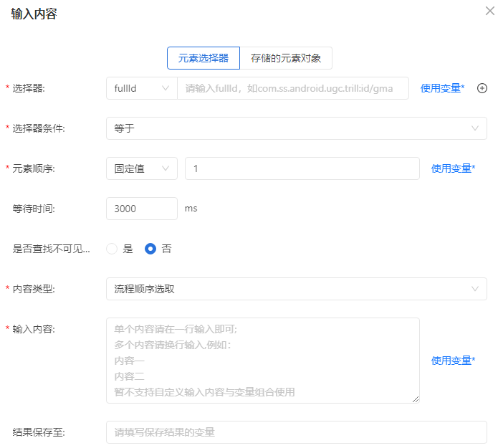Image resolution: width=498 pixels, height=448 pixels.
Task: Open the fullId selector type dropdown
Action: [142, 88]
